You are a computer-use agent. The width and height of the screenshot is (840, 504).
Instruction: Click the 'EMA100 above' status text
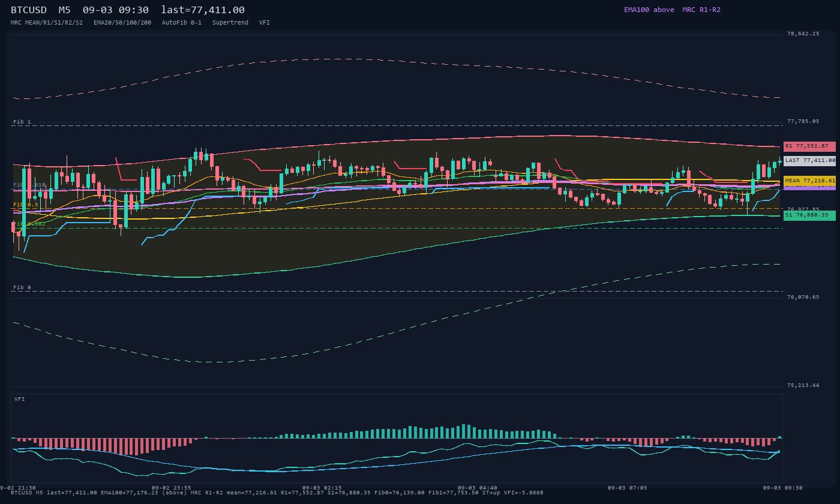649,10
